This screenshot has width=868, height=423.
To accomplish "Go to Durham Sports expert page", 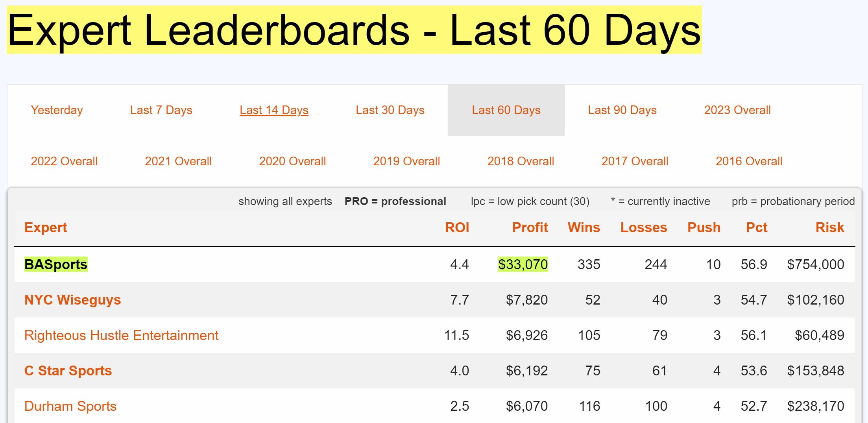I will [70, 406].
